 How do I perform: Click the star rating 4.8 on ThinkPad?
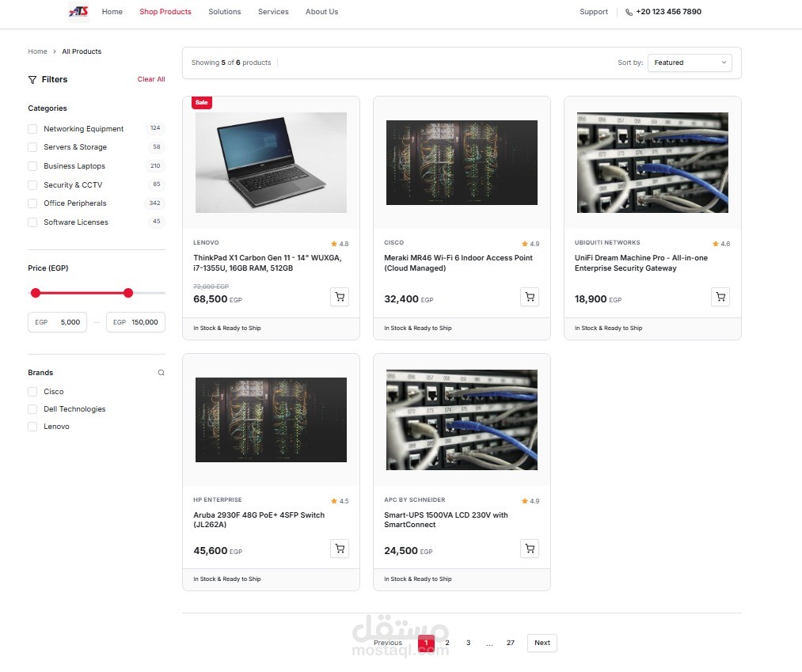point(340,244)
